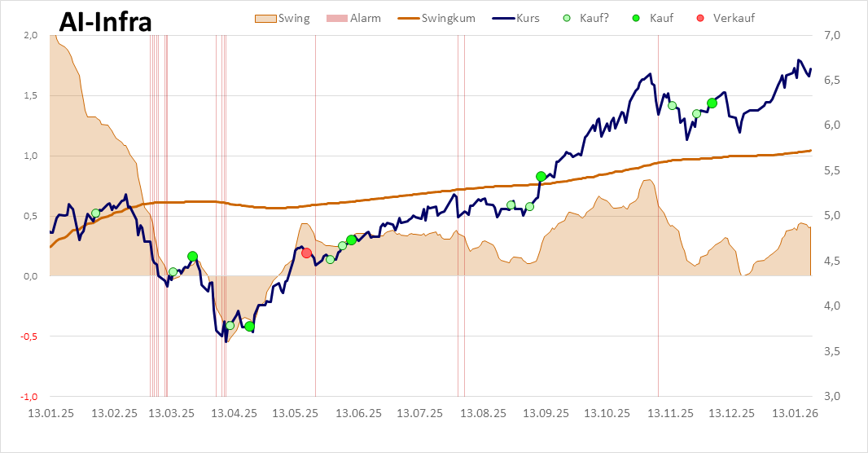Click the Kauf marker just before 13.06.25
Screen dimensions: 868x453
pos(351,240)
